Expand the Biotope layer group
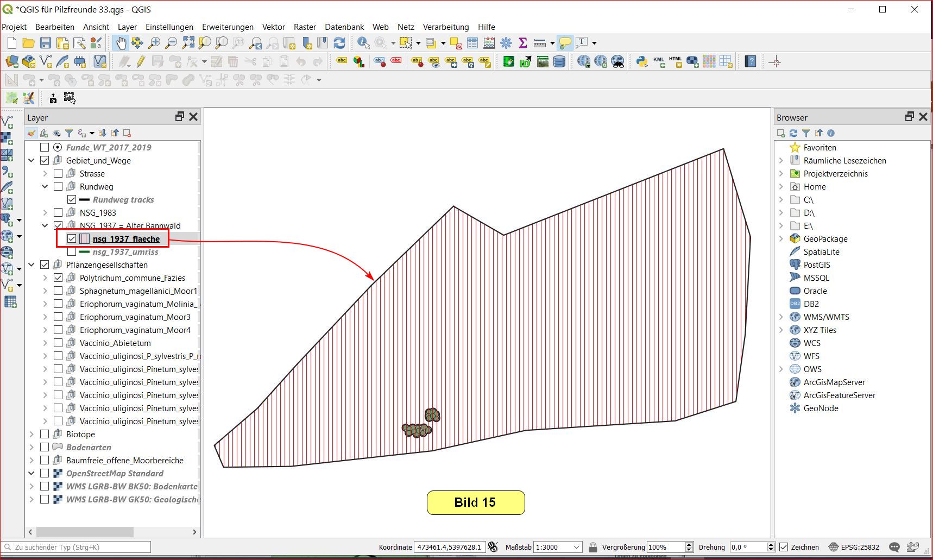Image resolution: width=933 pixels, height=560 pixels. pyautogui.click(x=31, y=434)
